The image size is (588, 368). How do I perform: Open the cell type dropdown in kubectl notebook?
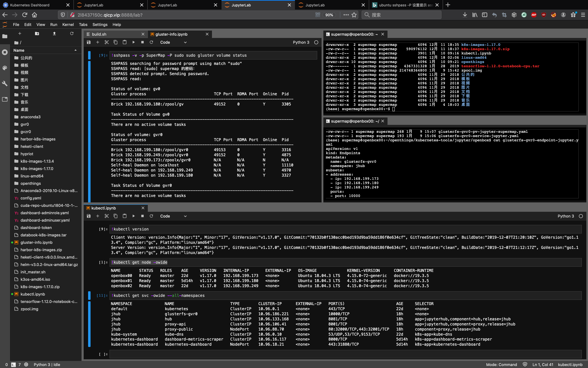click(x=173, y=216)
